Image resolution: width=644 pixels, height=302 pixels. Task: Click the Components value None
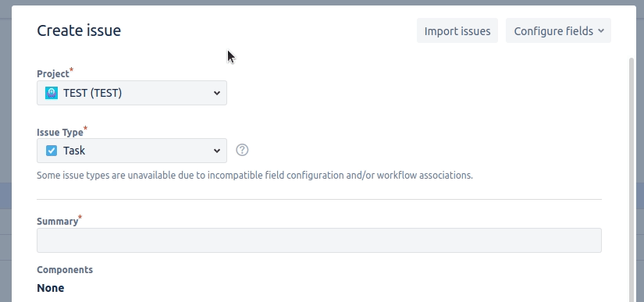(x=51, y=288)
